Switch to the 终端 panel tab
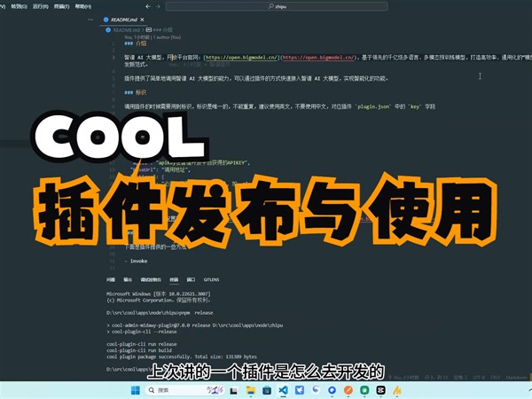532x399 pixels. click(174, 279)
